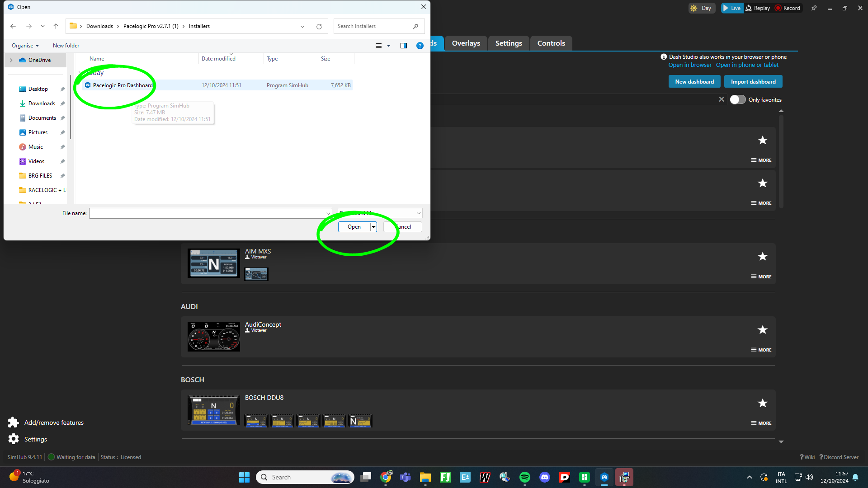Viewport: 868px width, 488px height.
Task: Select Documents quick access item
Action: point(42,118)
